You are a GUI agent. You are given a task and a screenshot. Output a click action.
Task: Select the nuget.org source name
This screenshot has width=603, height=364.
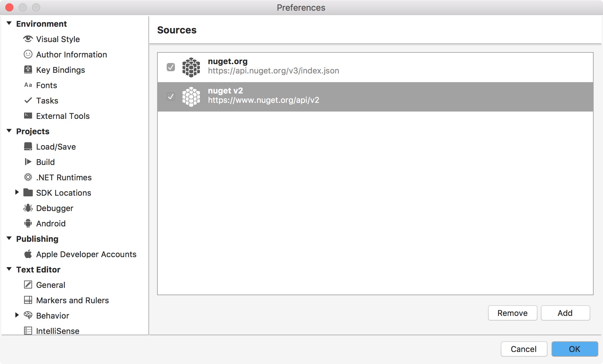228,61
